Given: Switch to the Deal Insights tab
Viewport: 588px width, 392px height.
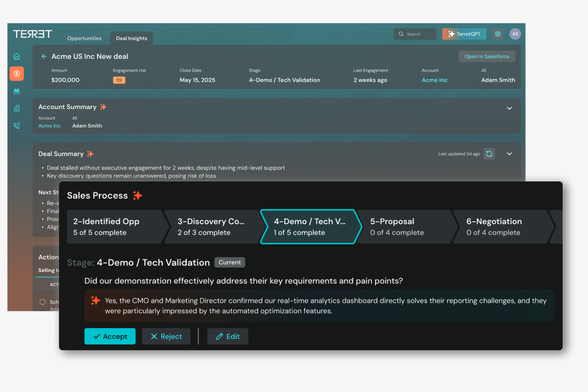Looking at the screenshot, I should point(132,38).
